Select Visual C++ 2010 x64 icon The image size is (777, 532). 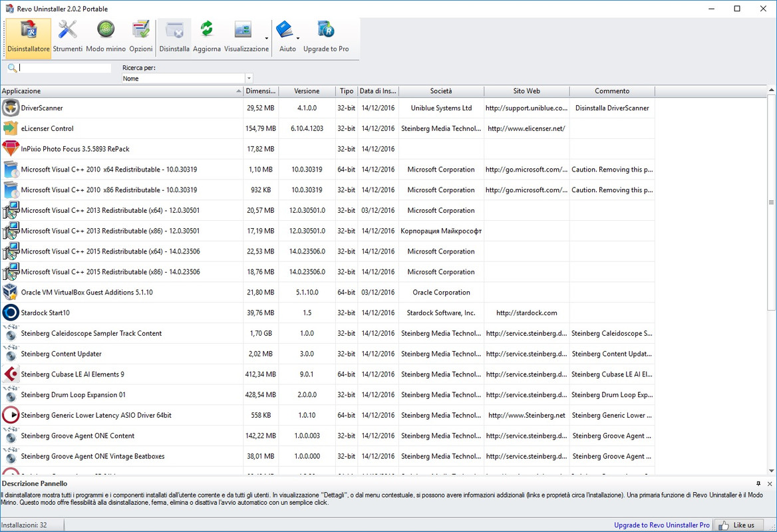11,170
